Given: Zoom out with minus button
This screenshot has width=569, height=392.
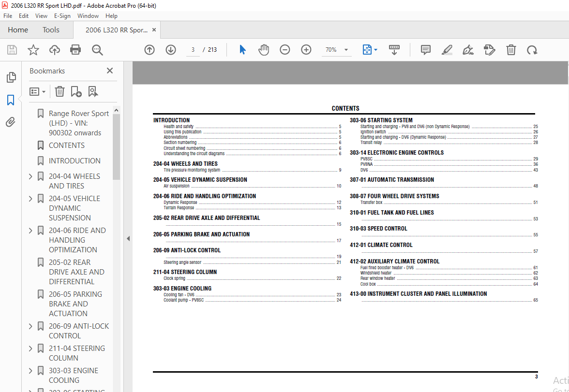Looking at the screenshot, I should click(285, 50).
